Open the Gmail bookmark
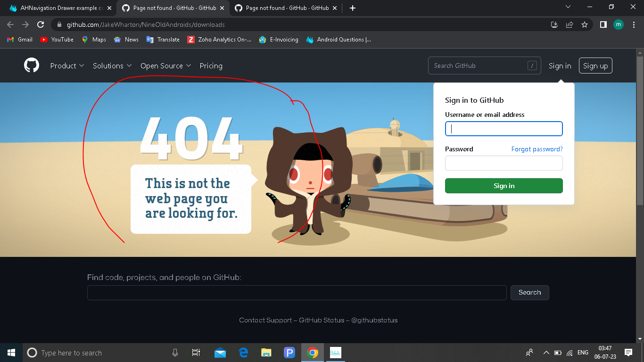 (x=20, y=40)
